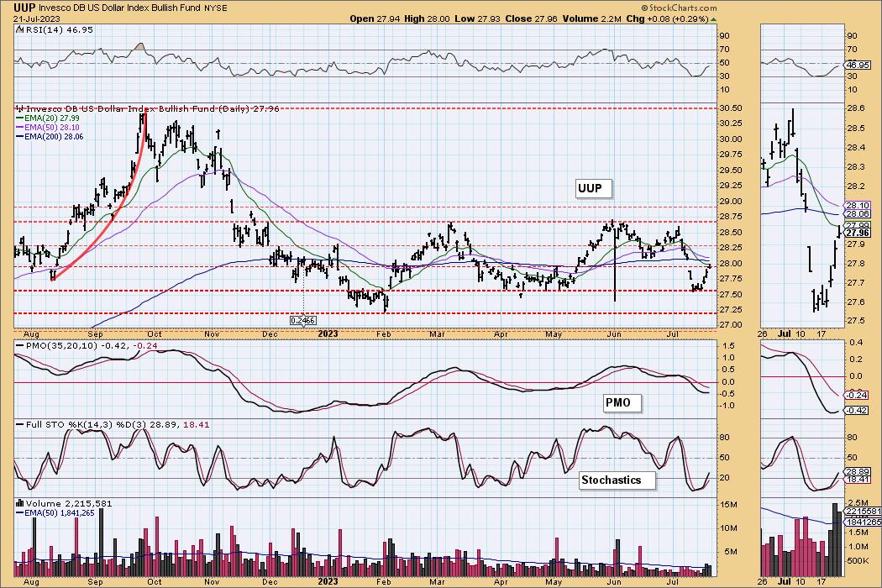Click the 30.50 price axis label
The image size is (882, 588).
(732, 108)
